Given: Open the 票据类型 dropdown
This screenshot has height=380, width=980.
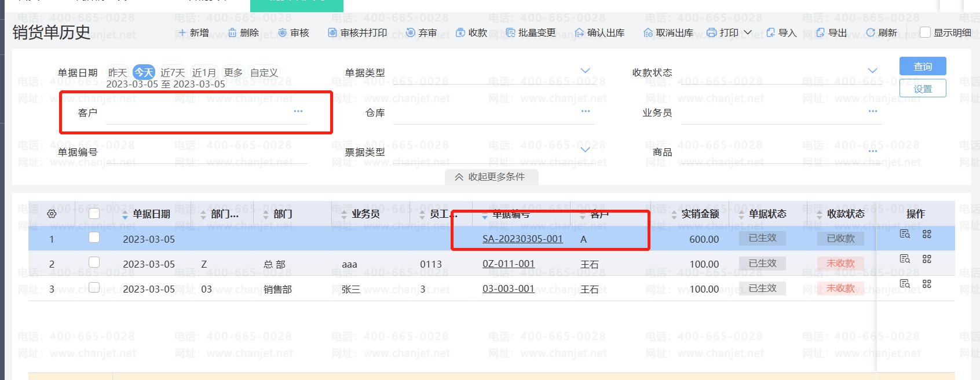Looking at the screenshot, I should click(585, 149).
